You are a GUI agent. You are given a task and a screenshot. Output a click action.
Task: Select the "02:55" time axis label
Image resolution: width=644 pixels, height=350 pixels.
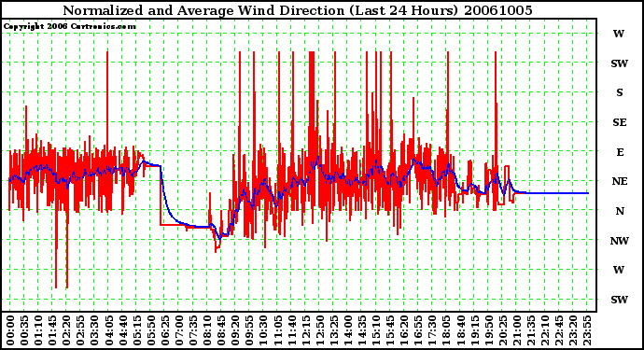click(80, 330)
